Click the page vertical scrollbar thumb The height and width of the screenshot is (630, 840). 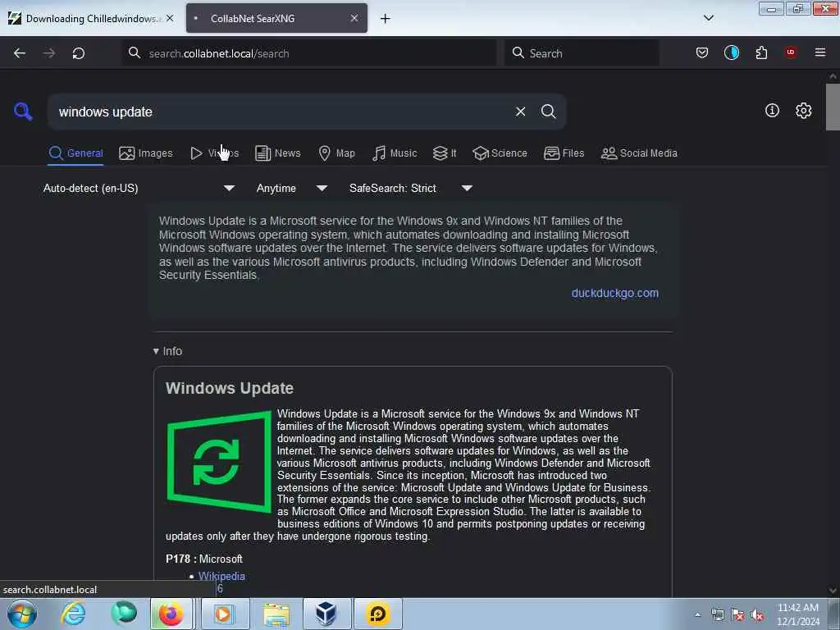[x=833, y=107]
